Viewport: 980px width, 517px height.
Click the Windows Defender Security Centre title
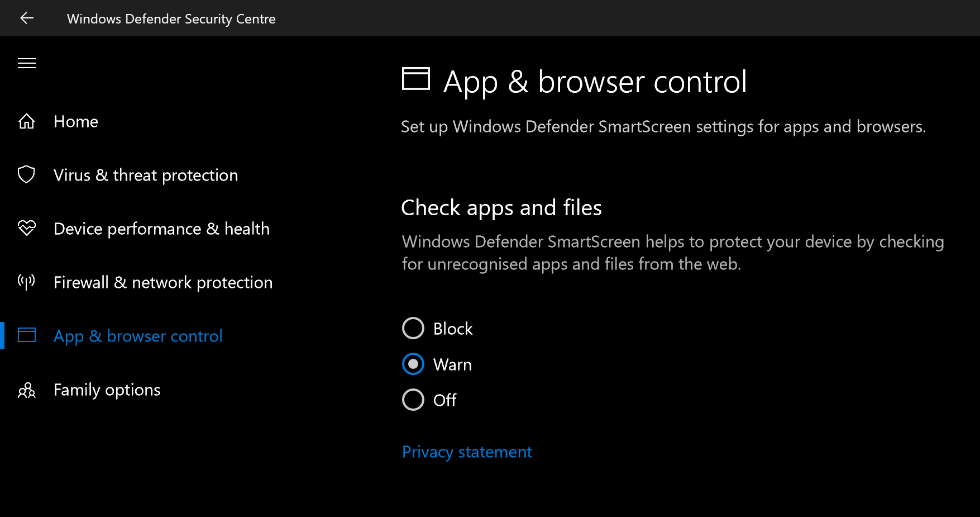pos(171,18)
